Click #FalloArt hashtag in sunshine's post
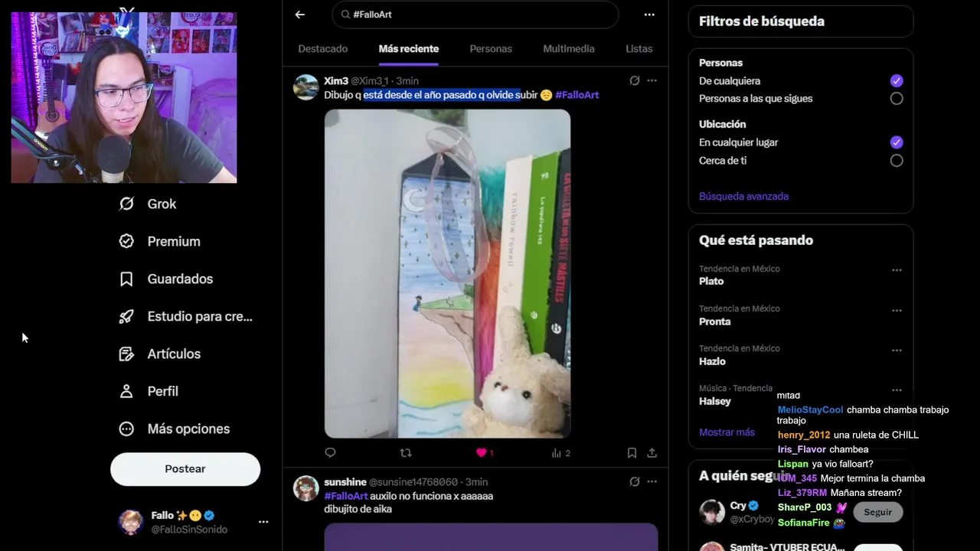 tap(346, 496)
